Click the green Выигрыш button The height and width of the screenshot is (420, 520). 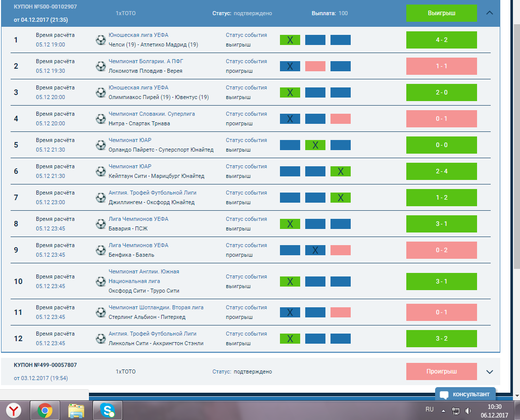(441, 13)
